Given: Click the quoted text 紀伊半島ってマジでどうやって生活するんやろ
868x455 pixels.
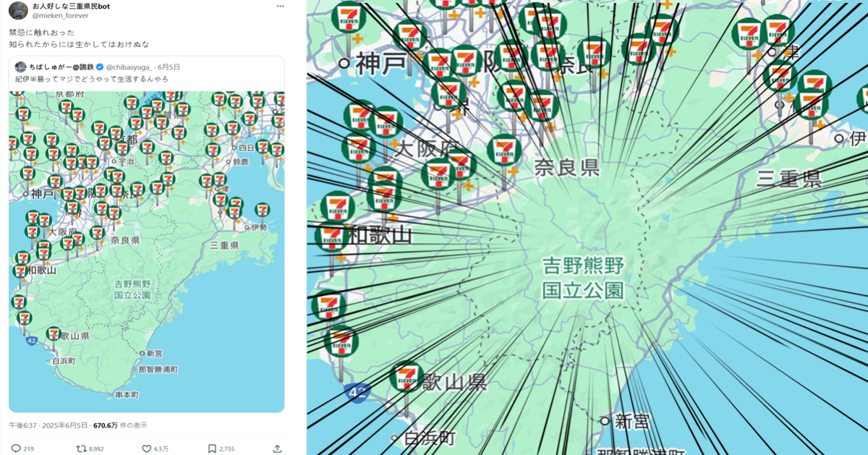Looking at the screenshot, I should point(92,79).
